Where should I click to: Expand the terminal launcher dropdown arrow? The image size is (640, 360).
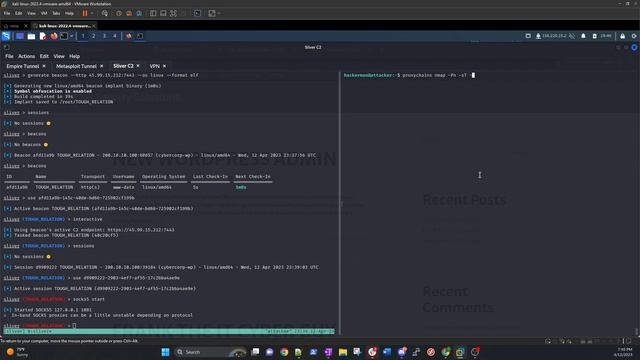pyautogui.click(x=72, y=36)
